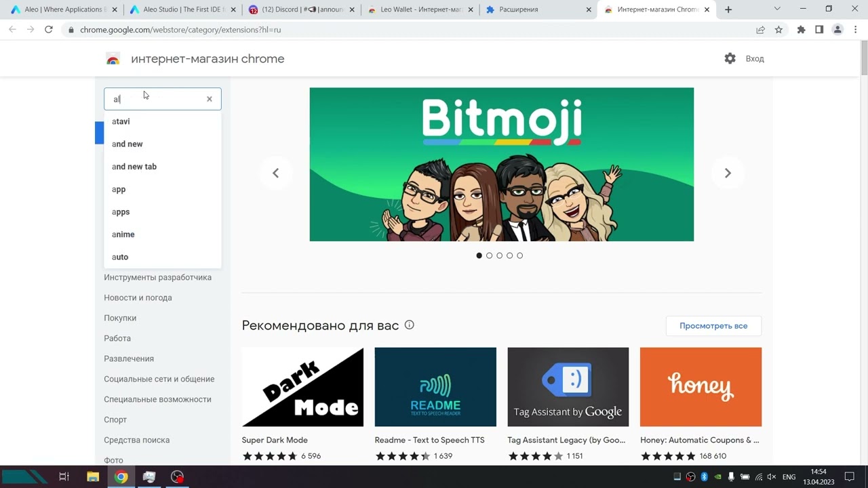Viewport: 868px width, 488px height.
Task: Select fourth carousel dot indicator
Action: (510, 256)
